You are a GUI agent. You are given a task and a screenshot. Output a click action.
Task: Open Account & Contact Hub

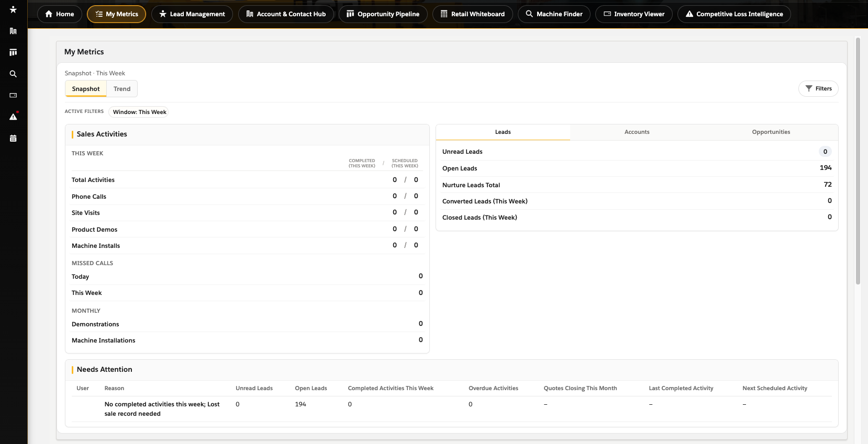click(x=286, y=14)
